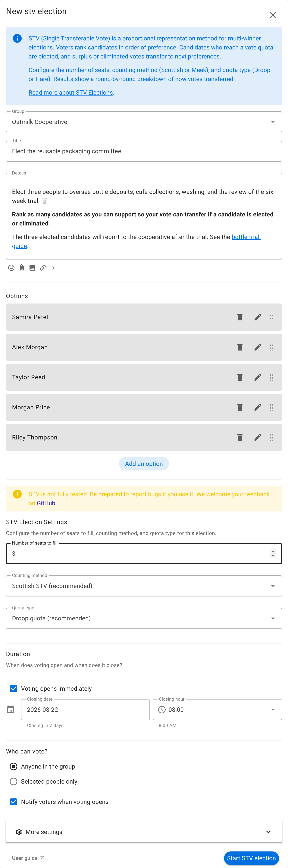Click the calendar icon beside Closing date
The width and height of the screenshot is (288, 868).
click(11, 710)
